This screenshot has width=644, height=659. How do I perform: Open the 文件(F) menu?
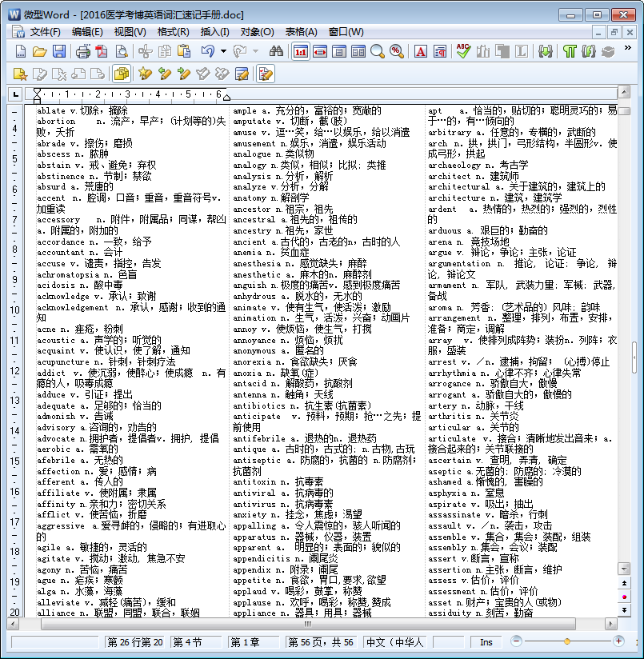[x=45, y=32]
